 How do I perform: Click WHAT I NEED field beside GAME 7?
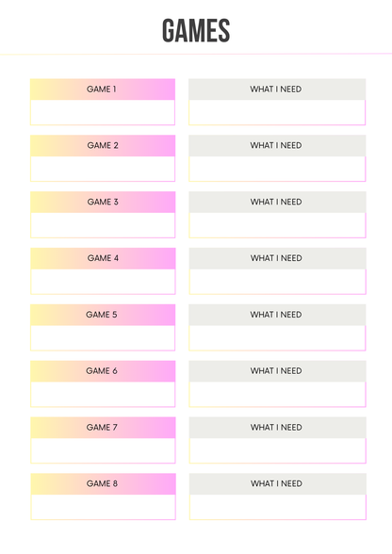pos(278,450)
